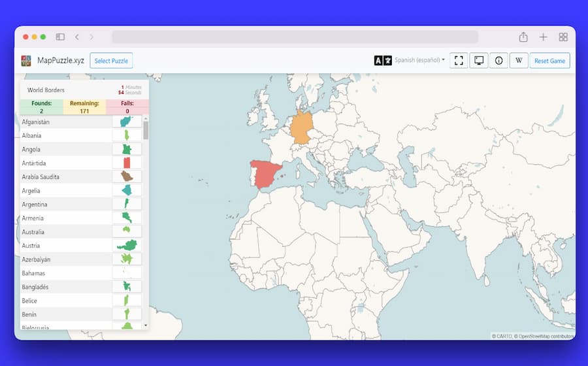588x366 pixels.
Task: Go forward with browser forward arrow
Action: (91, 37)
